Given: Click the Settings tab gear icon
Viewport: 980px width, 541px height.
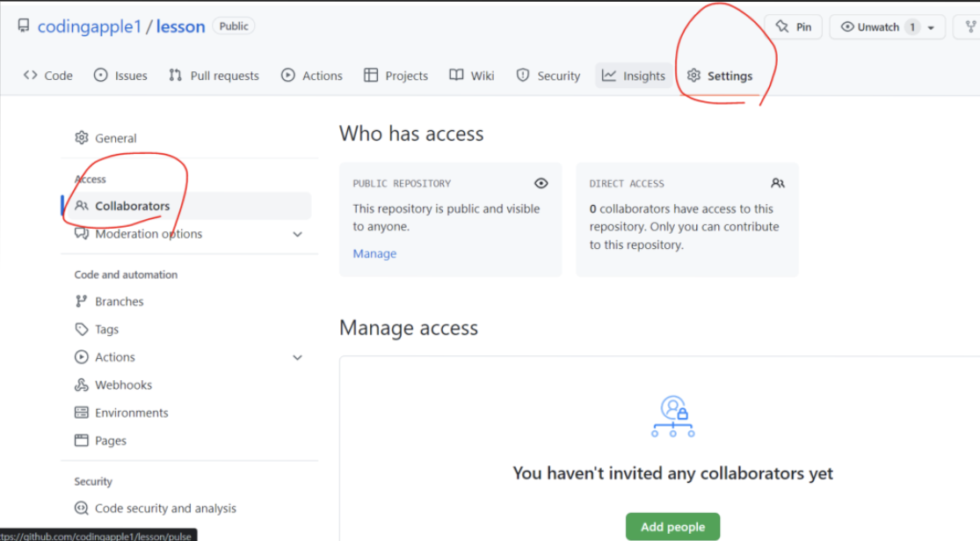Looking at the screenshot, I should [693, 76].
